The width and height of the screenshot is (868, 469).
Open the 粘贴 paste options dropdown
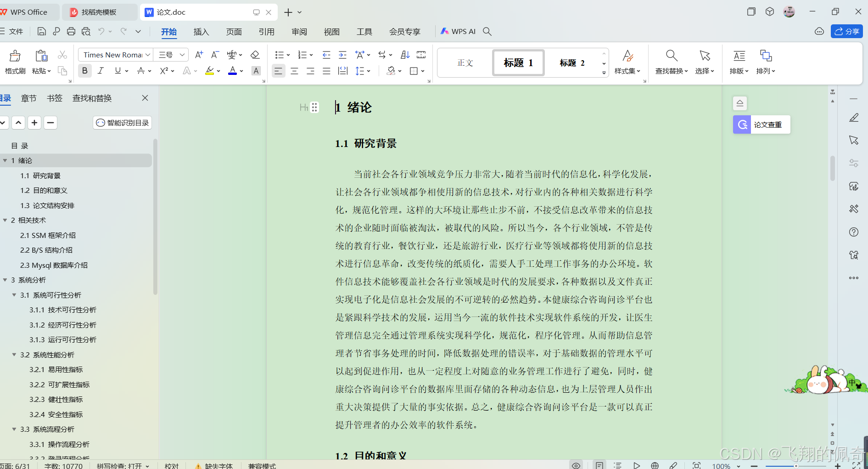tap(41, 71)
